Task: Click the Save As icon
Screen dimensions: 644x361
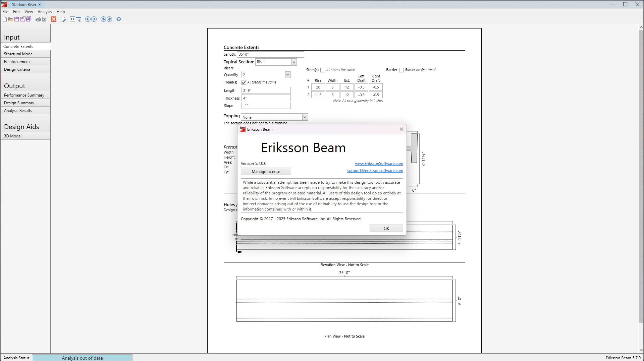Action: pos(22,19)
